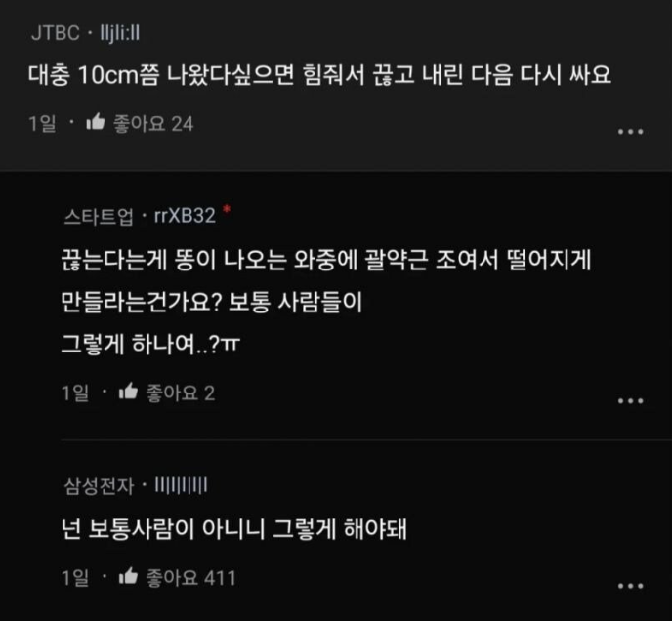Select reply text 넌 보통사람이 아니니
The width and height of the screenshot is (672, 621).
234,529
